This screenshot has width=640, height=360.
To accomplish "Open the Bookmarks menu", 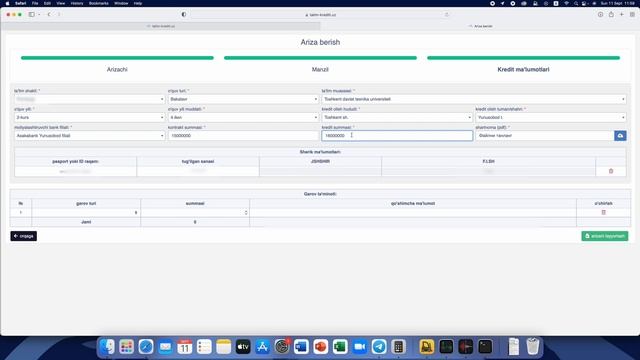I will pyautogui.click(x=99, y=3).
